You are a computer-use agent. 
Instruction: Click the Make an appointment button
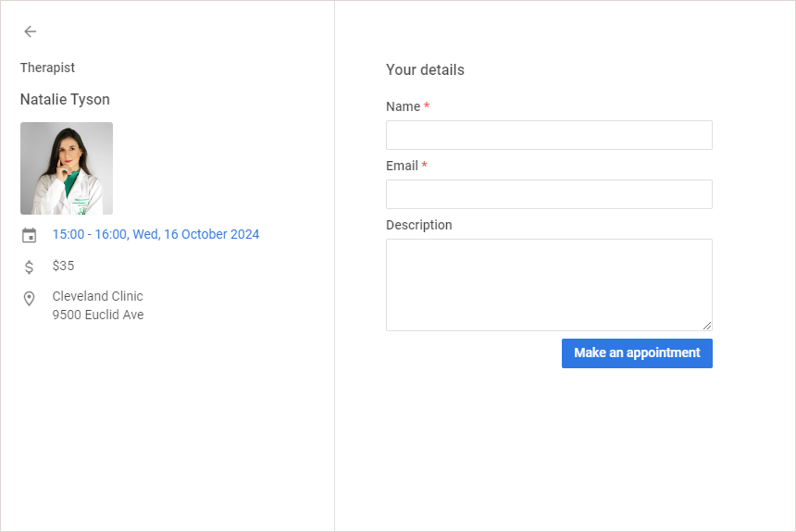pyautogui.click(x=637, y=353)
